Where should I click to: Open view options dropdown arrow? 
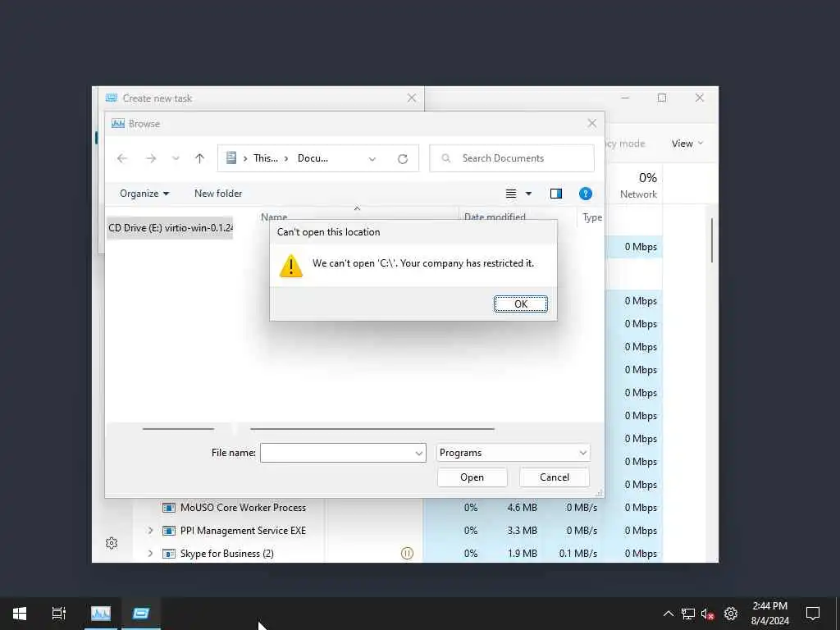(x=529, y=194)
